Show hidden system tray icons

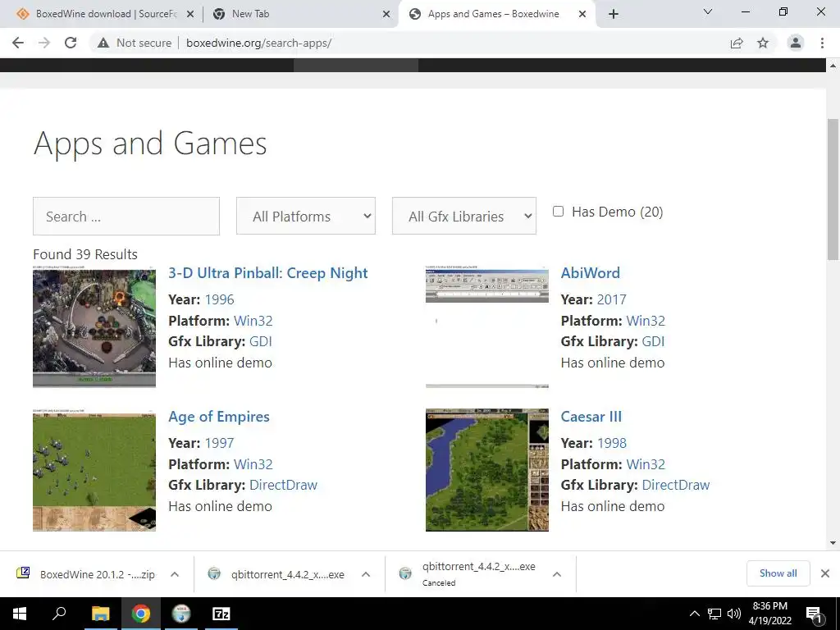click(694, 614)
